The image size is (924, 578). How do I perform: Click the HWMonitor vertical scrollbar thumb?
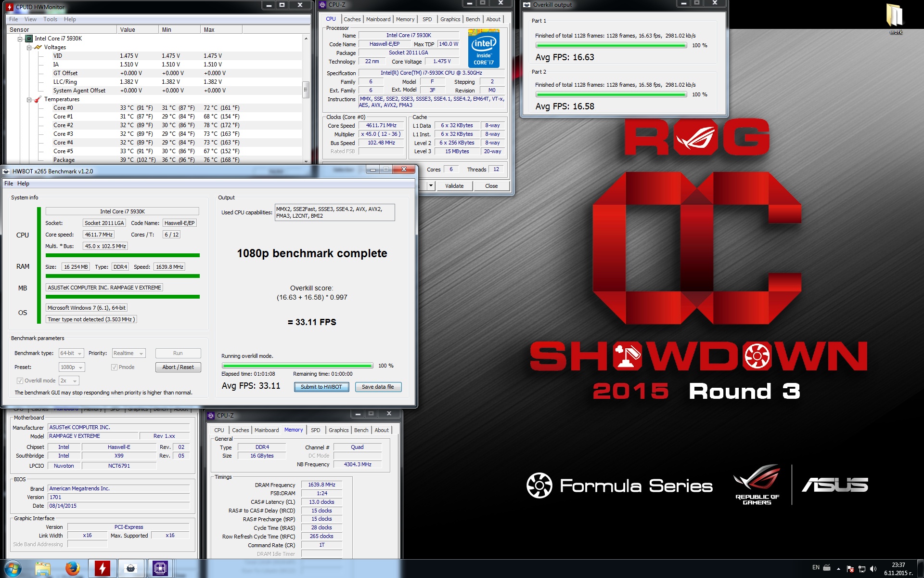point(305,90)
